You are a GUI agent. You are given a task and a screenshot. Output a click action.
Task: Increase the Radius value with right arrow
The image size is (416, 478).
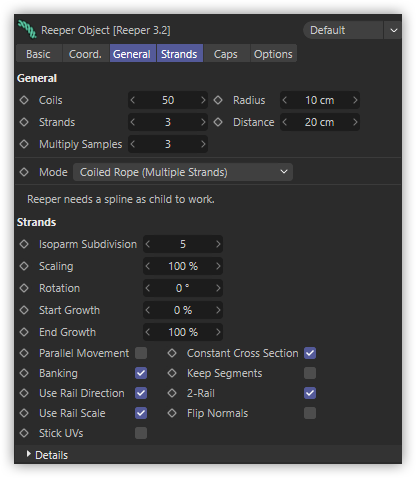tap(355, 100)
